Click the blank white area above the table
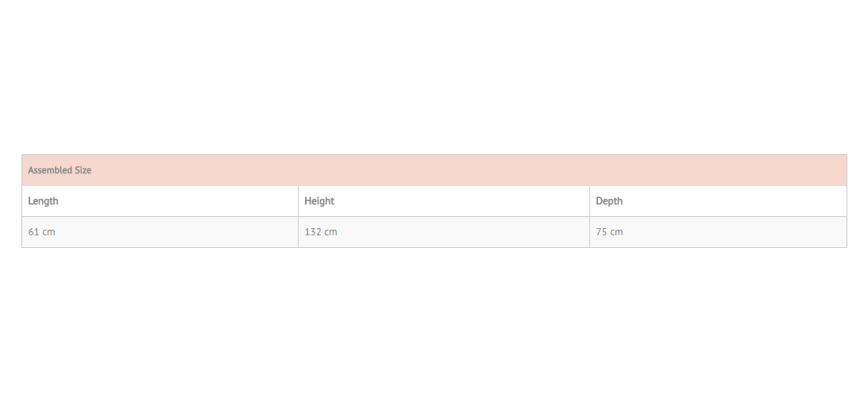This screenshot has height=407, width=868. click(x=434, y=78)
